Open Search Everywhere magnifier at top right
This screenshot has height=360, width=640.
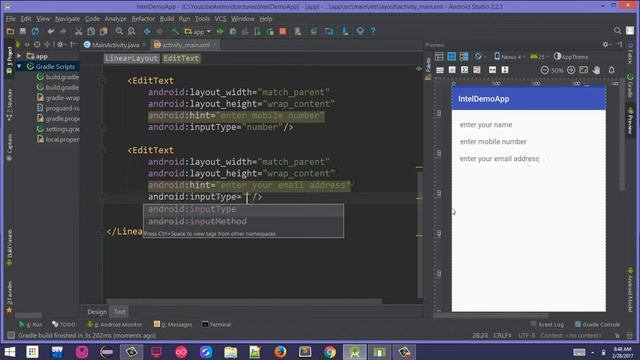[618, 31]
